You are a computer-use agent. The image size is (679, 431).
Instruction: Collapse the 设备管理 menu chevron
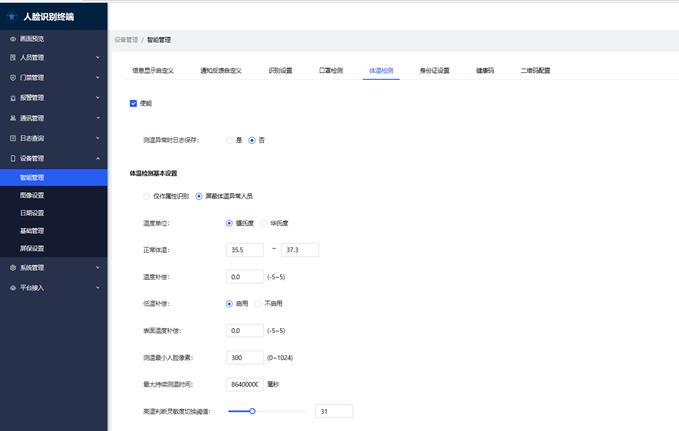pyautogui.click(x=97, y=158)
